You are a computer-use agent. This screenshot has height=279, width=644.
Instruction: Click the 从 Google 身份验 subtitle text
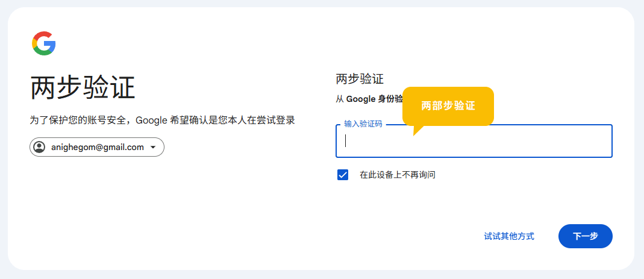369,99
